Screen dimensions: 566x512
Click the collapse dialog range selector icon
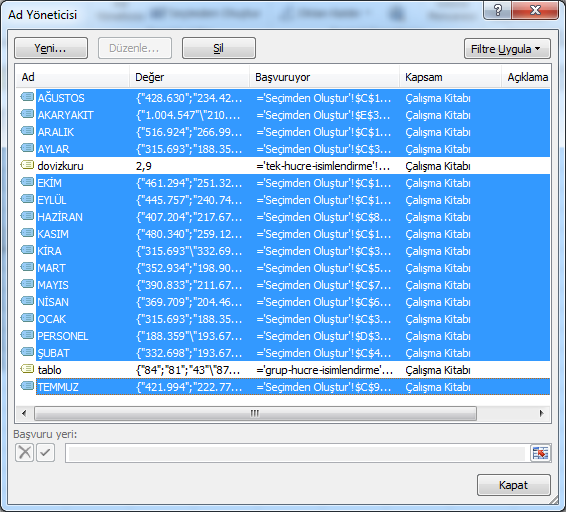pyautogui.click(x=540, y=453)
